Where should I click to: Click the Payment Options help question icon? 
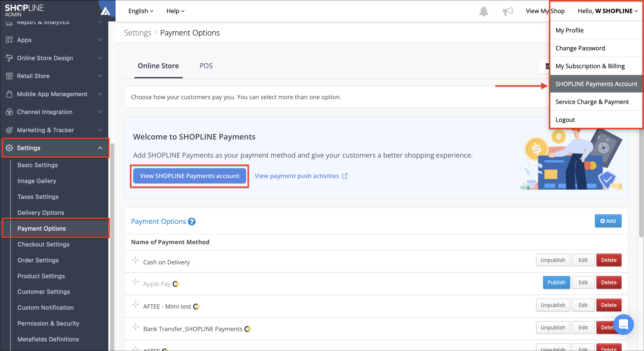coord(192,222)
